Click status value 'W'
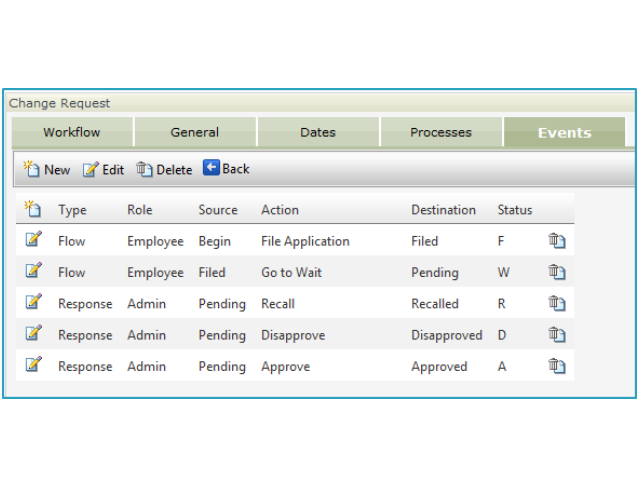Image resolution: width=640 pixels, height=480 pixels. [503, 272]
